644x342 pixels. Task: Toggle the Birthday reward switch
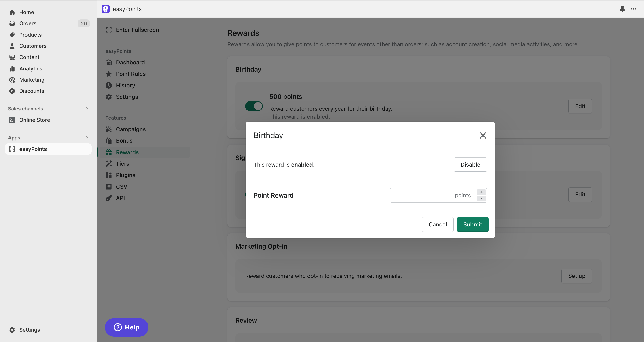254,106
